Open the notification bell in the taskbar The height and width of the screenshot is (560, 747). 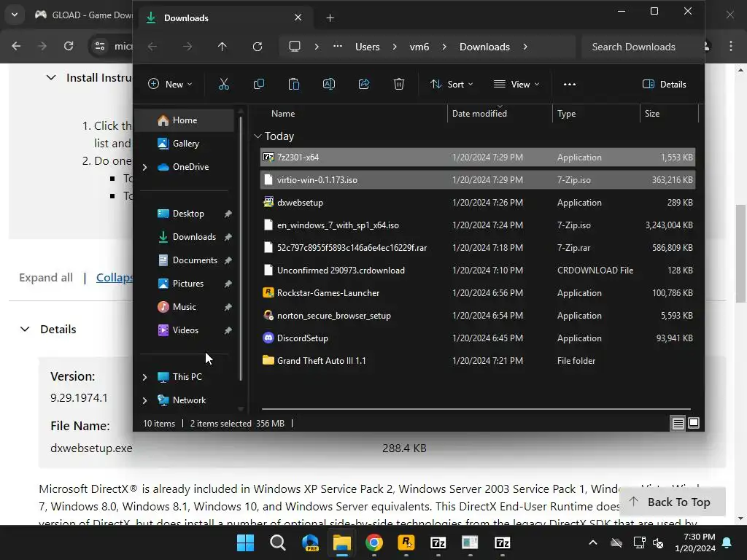(x=727, y=542)
